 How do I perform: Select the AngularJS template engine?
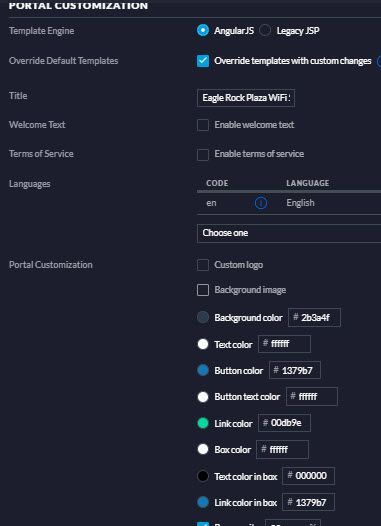[203, 31]
